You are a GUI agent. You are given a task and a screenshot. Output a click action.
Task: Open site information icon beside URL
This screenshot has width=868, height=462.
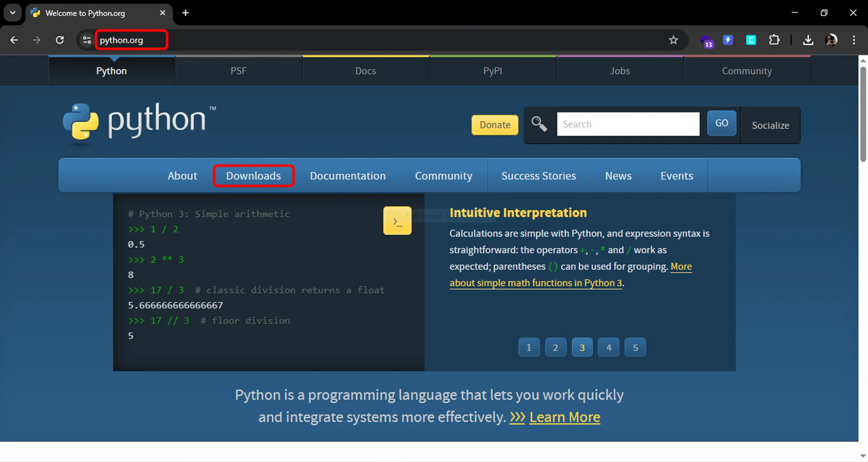point(87,40)
